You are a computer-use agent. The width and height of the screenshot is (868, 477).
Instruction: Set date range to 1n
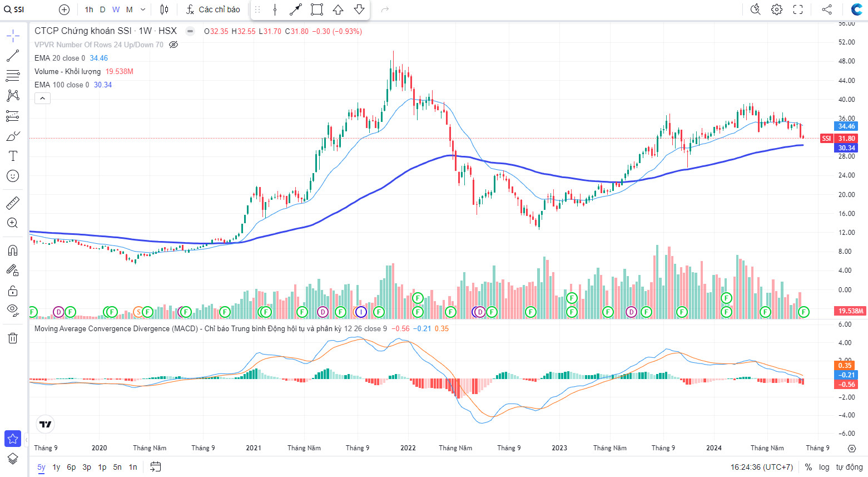133,467
